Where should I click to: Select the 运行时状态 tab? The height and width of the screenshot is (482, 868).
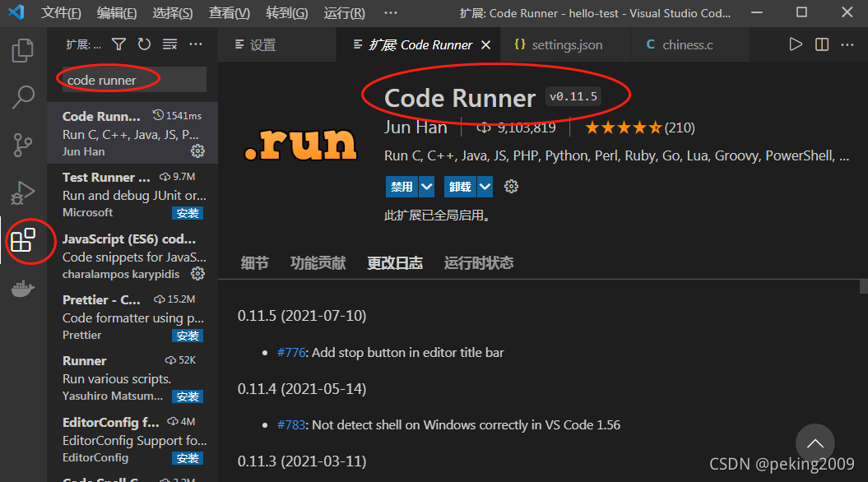click(x=479, y=263)
